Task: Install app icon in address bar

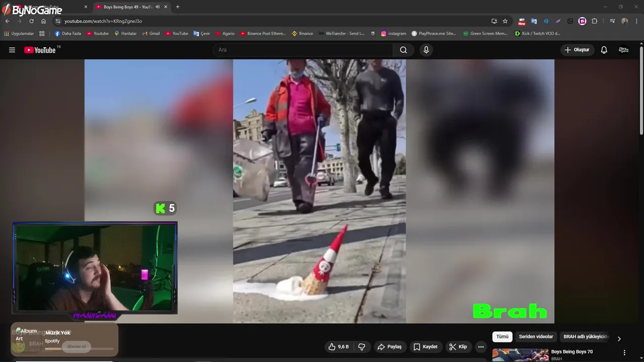Action: point(494,21)
